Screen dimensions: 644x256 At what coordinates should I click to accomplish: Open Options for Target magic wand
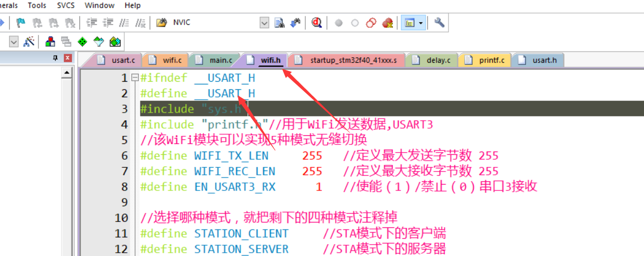point(29,41)
